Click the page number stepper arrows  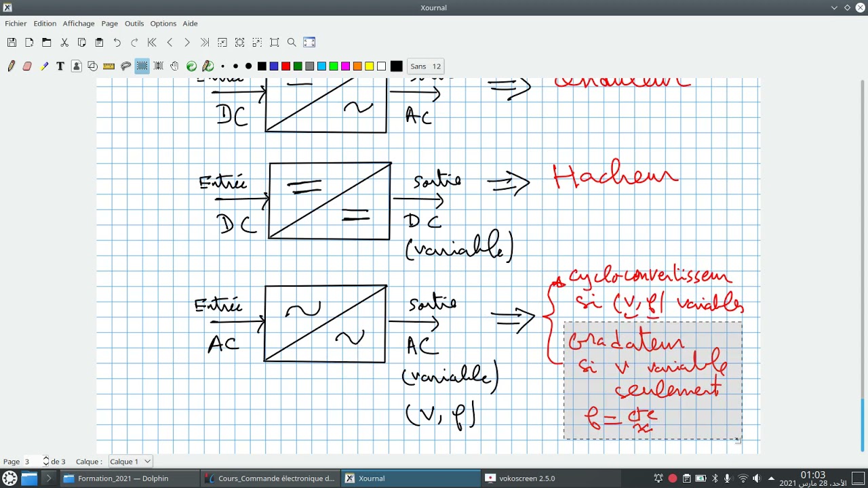coord(46,462)
